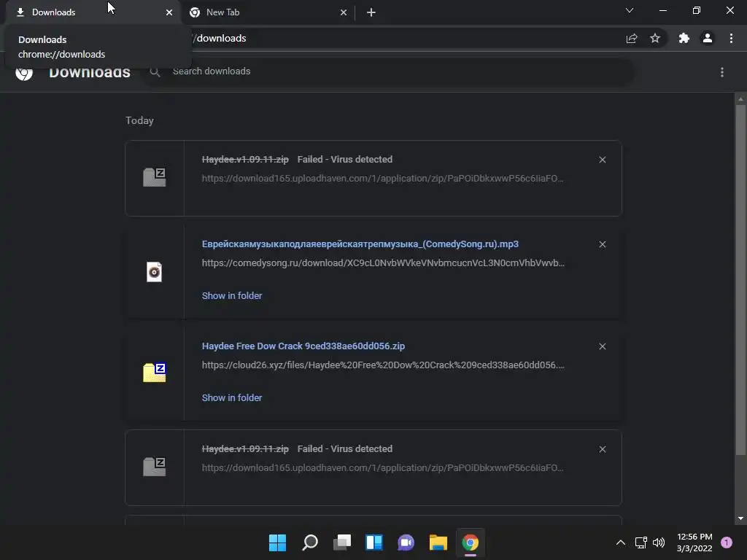Image resolution: width=747 pixels, height=560 pixels.
Task: Click the page scrollbar down arrow
Action: coord(740,518)
